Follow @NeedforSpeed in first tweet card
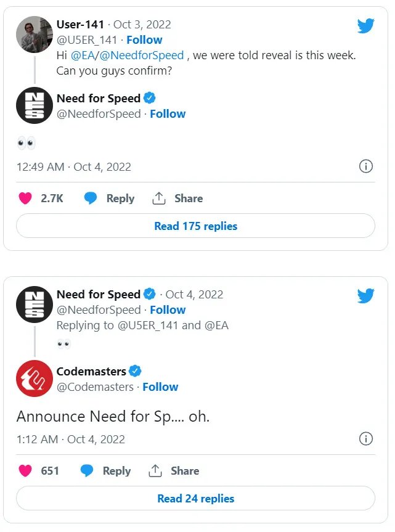Viewport: 395px width, 532px height. tap(168, 114)
